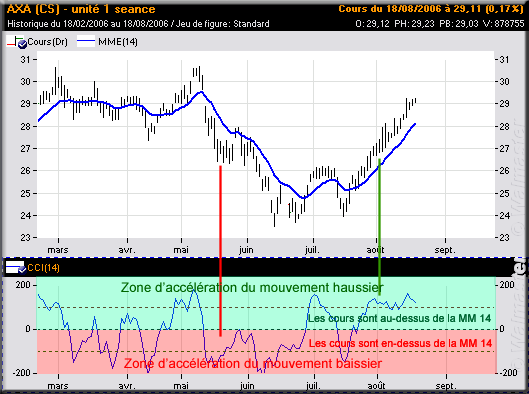Viewport: 529px width, 394px height.
Task: Click 'Les cours sont au-dessus de la MM 14'
Action: 399,318
